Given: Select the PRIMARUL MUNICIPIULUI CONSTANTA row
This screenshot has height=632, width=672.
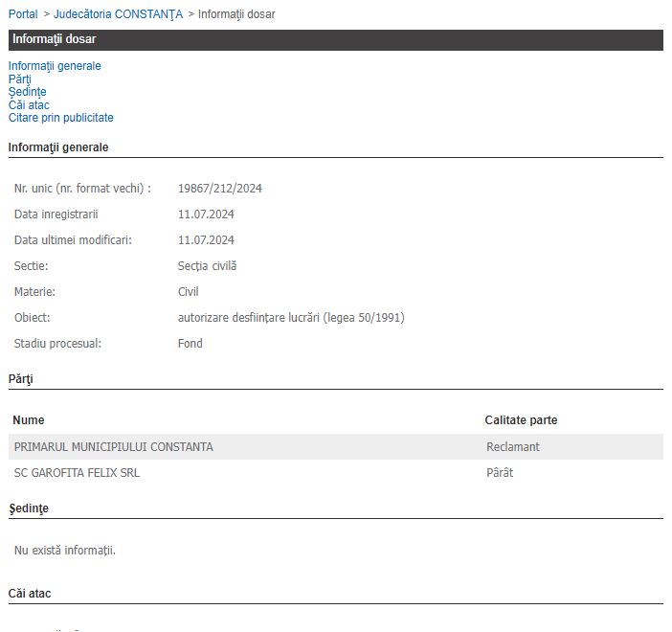Looking at the screenshot, I should pyautogui.click(x=114, y=447).
